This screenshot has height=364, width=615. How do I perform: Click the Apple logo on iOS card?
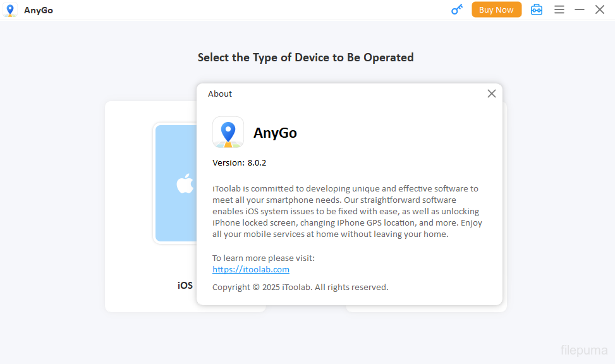pos(184,184)
